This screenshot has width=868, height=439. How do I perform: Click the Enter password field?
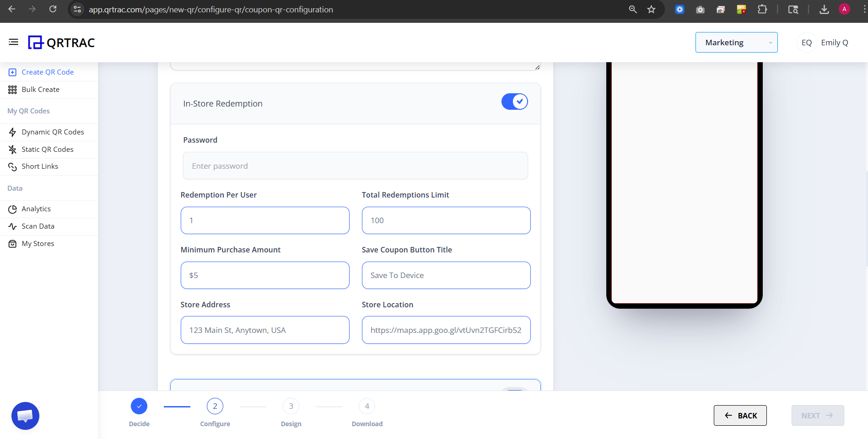[x=355, y=166]
